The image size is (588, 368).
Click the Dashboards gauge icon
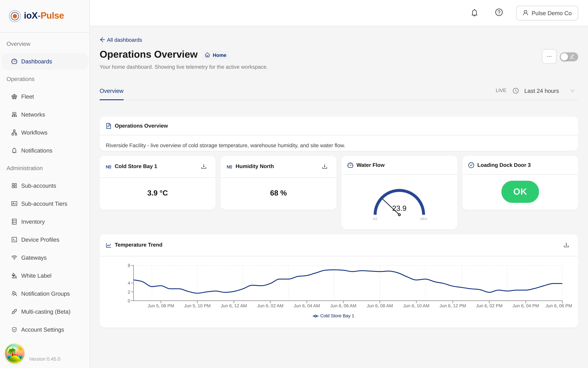click(14, 61)
